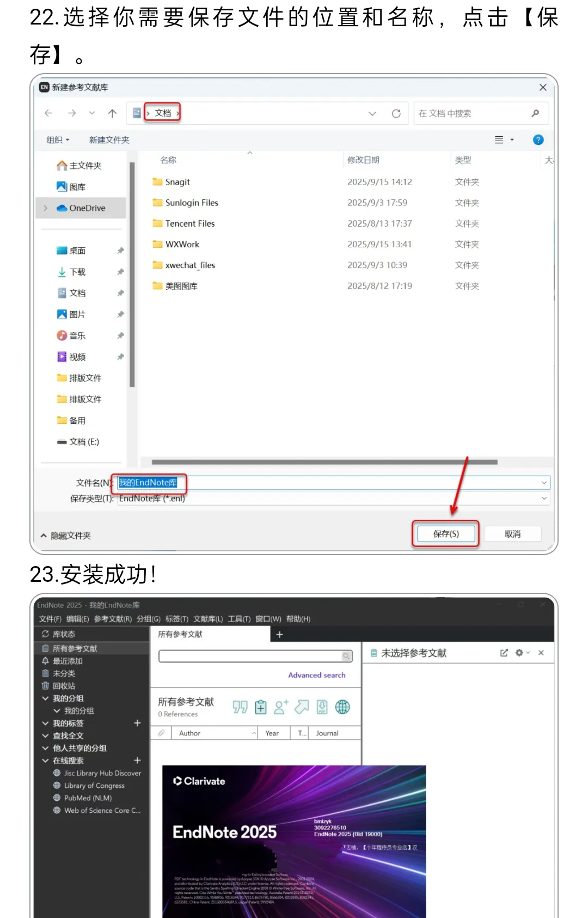Go back in the save dialog
The image size is (588, 918).
coord(48,113)
